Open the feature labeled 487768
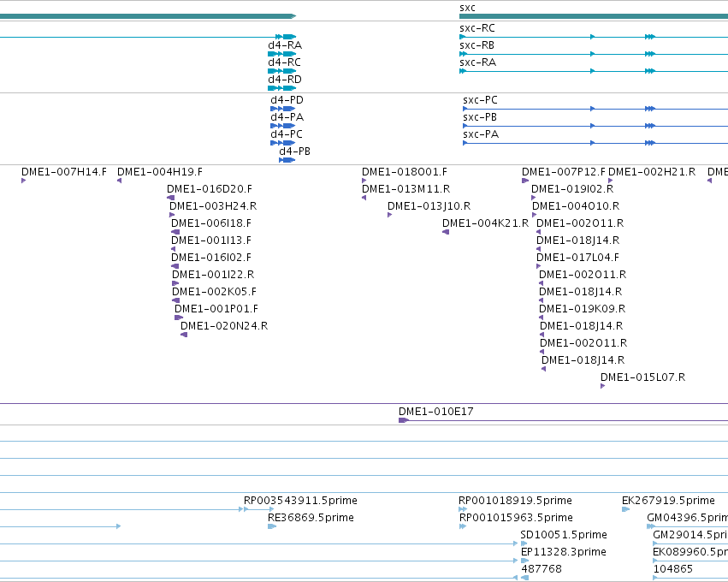The height and width of the screenshot is (582, 728). (542, 569)
